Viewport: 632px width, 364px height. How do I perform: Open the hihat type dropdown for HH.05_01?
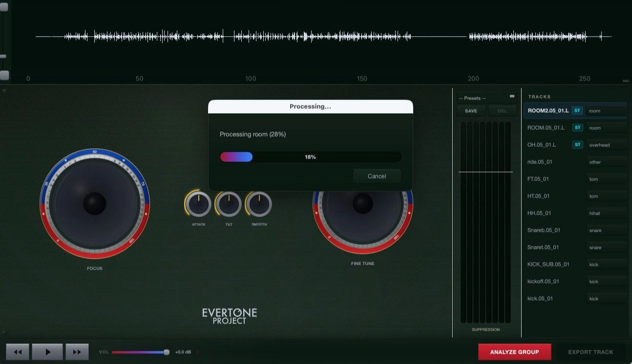[x=607, y=213]
